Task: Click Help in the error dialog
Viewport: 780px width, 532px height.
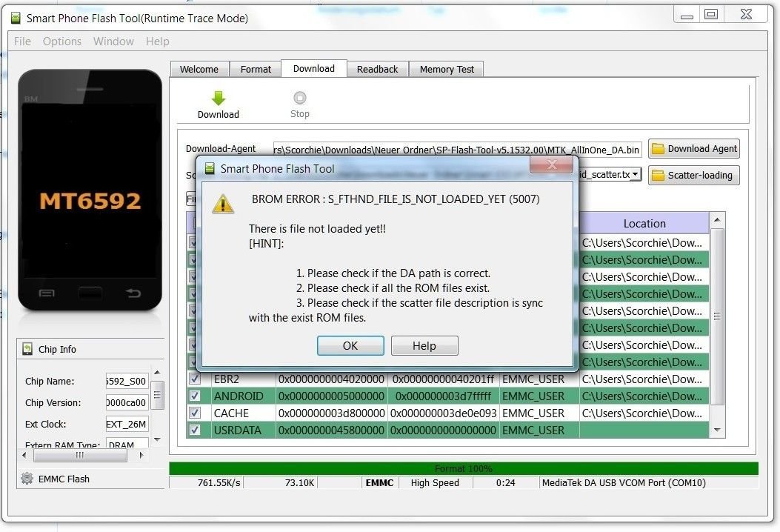Action: pyautogui.click(x=424, y=346)
